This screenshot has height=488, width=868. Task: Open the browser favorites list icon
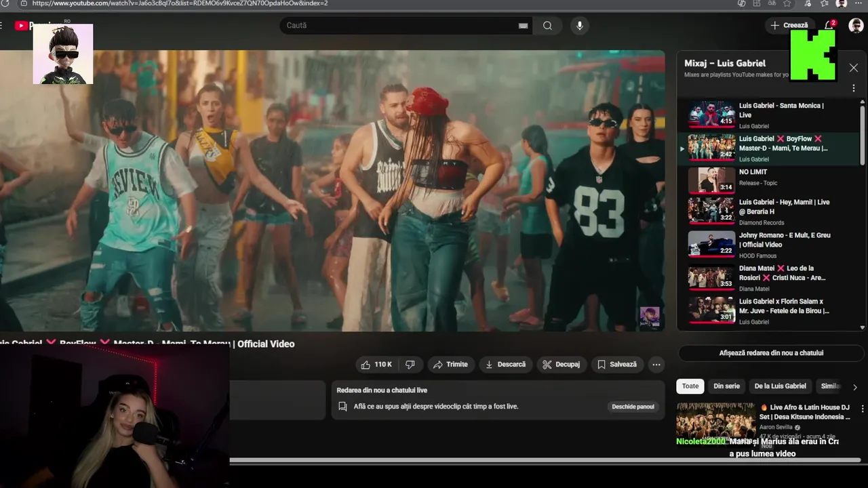824,3
